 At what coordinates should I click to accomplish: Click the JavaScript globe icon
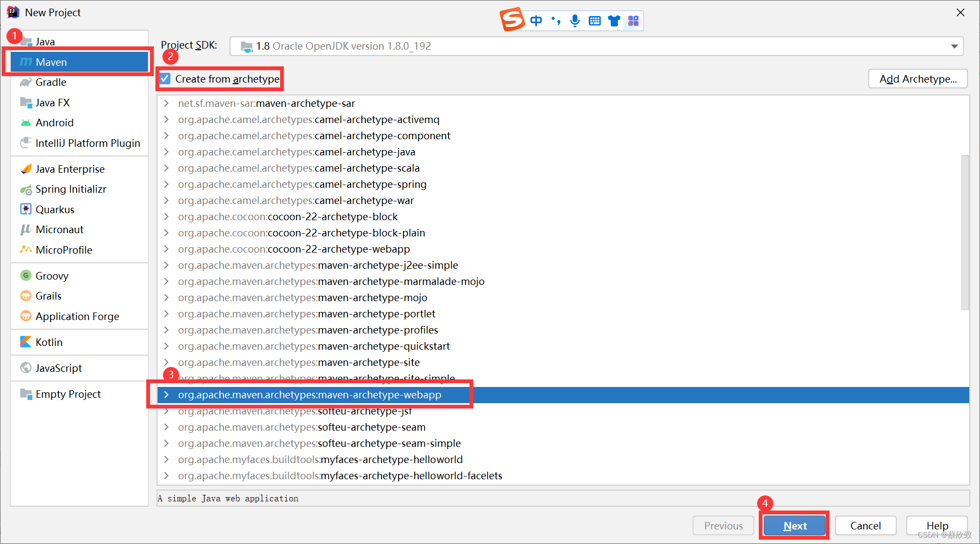tap(25, 368)
